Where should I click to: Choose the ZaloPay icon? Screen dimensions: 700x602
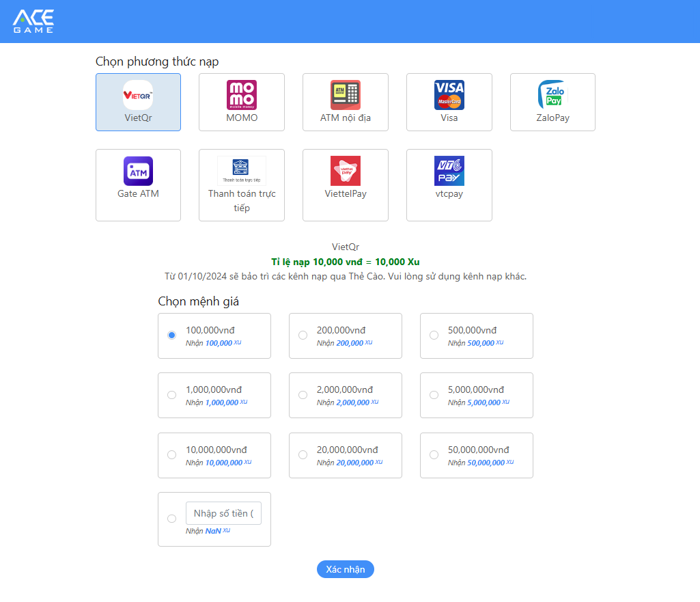(x=552, y=95)
